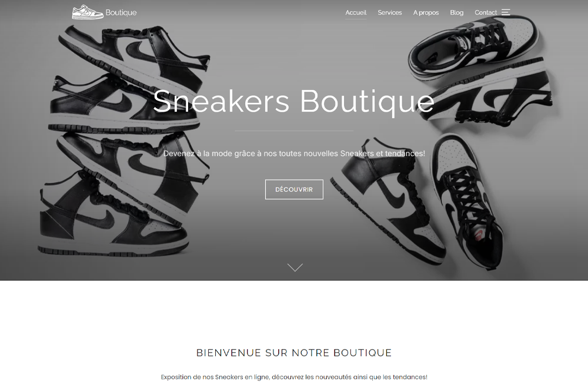This screenshot has height=392, width=588.
Task: Click the thin divider line under hero title
Action: 294,131
